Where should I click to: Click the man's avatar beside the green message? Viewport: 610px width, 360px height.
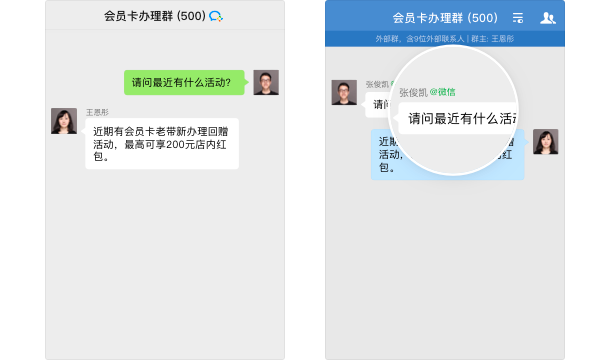[x=266, y=83]
